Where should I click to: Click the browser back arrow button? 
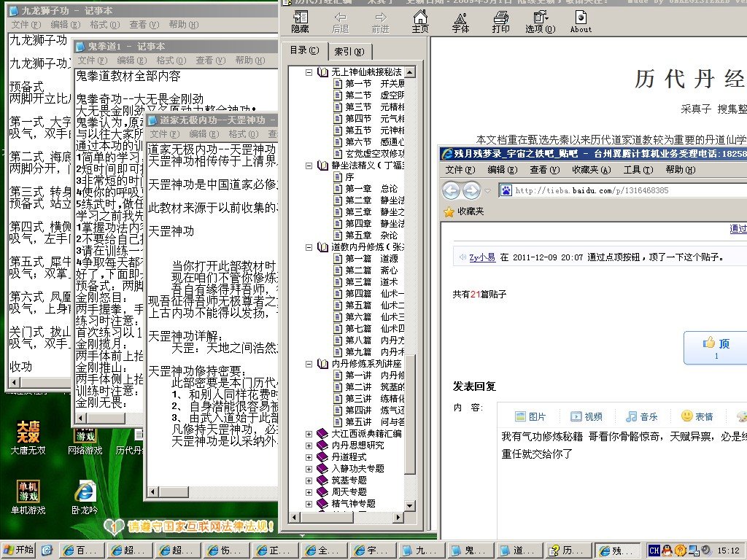pos(451,190)
